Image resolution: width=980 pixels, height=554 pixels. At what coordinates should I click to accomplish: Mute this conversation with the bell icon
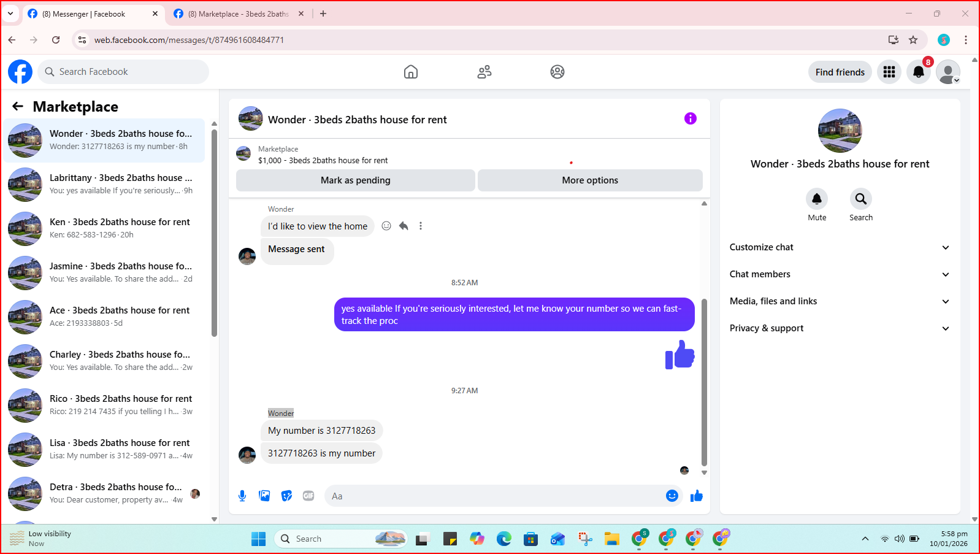click(817, 199)
